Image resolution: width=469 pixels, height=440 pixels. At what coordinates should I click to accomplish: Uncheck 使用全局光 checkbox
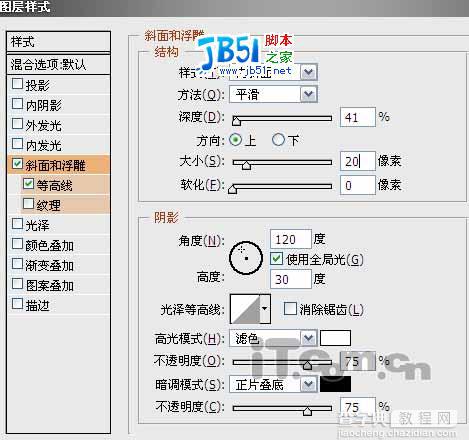[276, 259]
